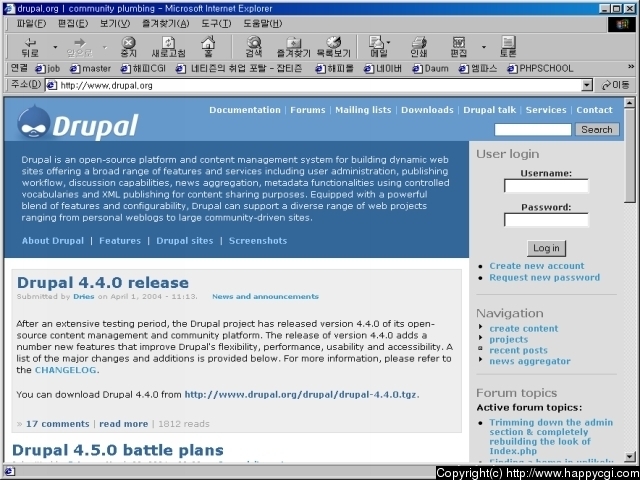
Task: Open the 파일(F) menu
Action: [31, 24]
